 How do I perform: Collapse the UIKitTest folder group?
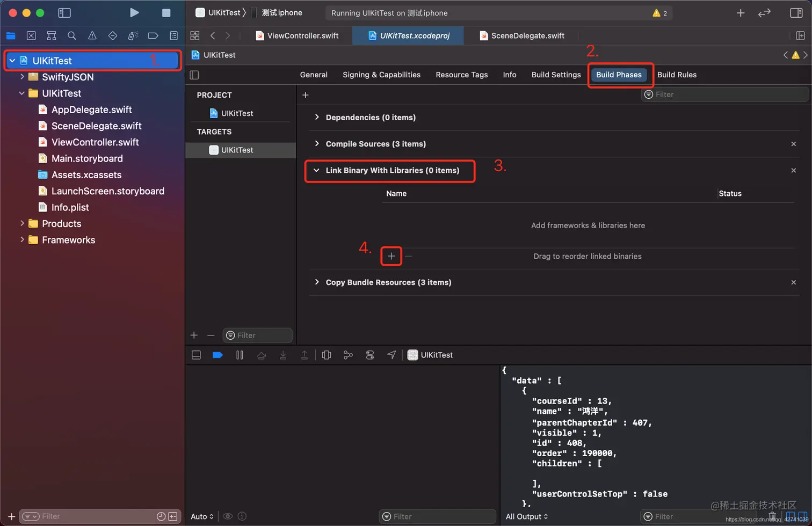[x=22, y=93]
